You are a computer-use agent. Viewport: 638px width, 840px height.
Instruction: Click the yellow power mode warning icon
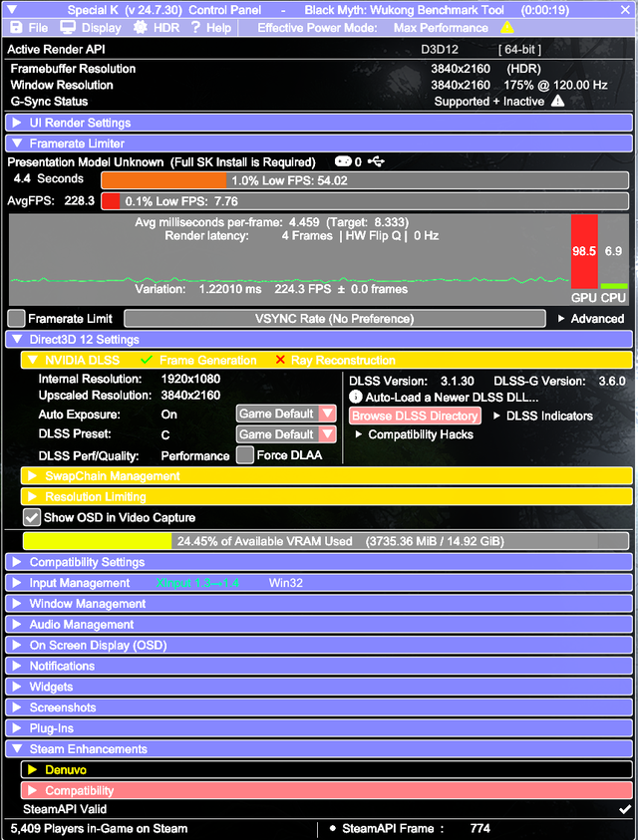point(506,27)
